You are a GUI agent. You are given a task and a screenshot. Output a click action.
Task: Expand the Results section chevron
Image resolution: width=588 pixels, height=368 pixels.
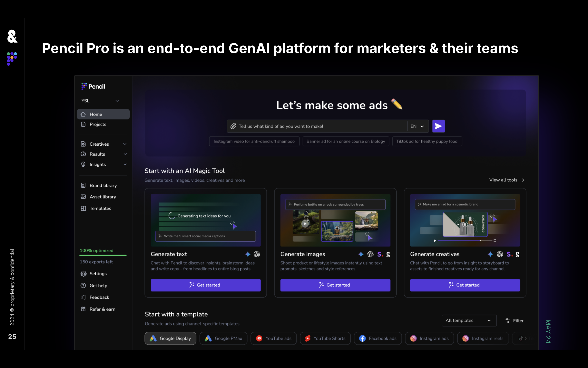click(125, 154)
